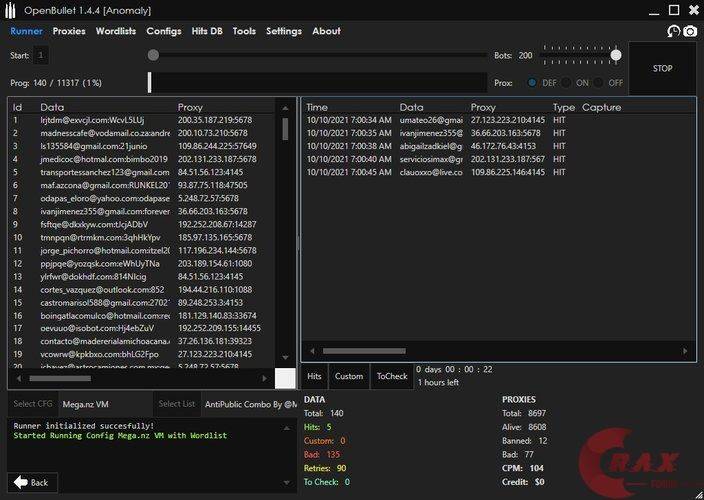The width and height of the screenshot is (704, 500).
Task: Click the Bots count slider handle
Action: [616, 55]
